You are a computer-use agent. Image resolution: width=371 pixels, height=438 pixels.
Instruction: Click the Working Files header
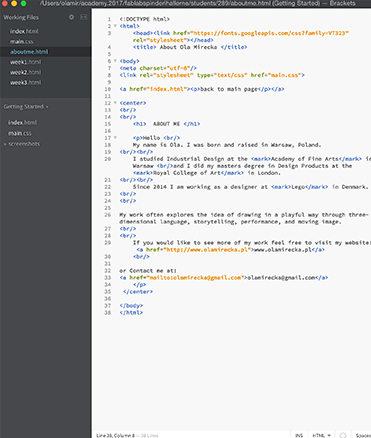[21, 17]
